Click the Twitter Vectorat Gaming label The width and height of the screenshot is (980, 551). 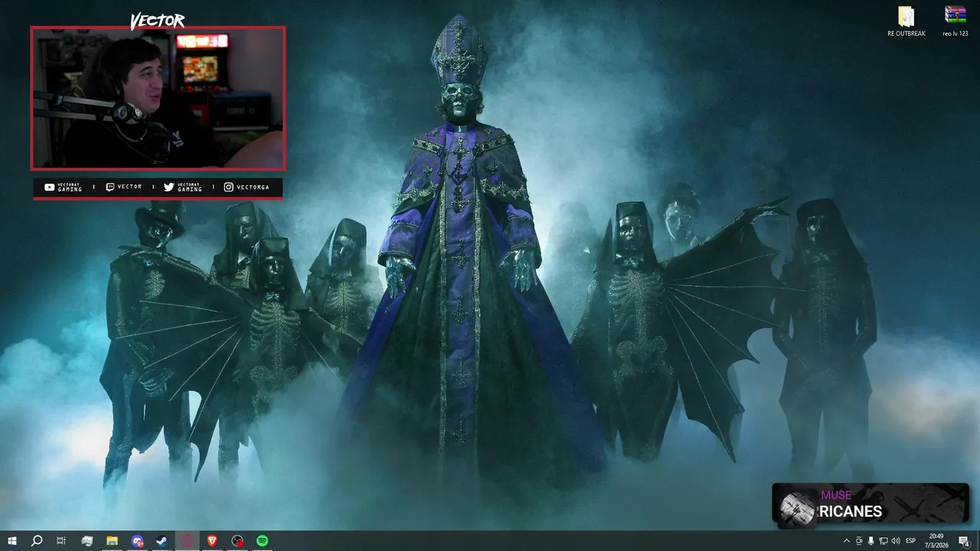[183, 187]
